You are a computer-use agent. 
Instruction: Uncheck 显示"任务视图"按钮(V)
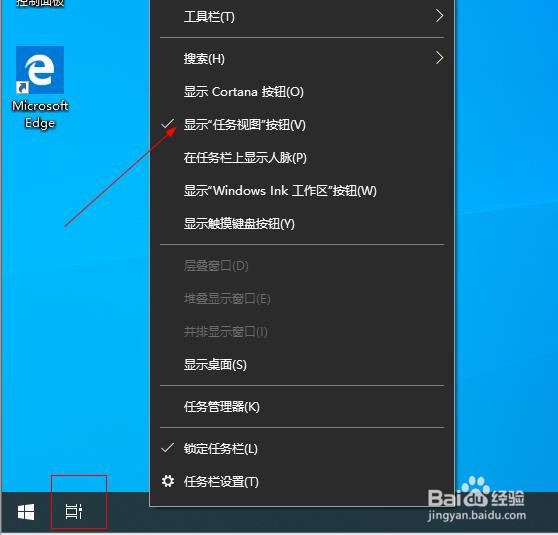302,125
